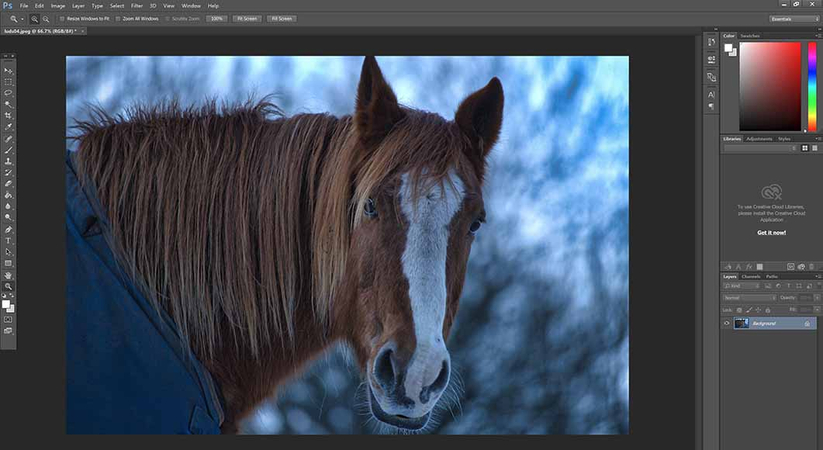The width and height of the screenshot is (823, 450).
Task: Open the Image menu
Action: pyautogui.click(x=58, y=6)
